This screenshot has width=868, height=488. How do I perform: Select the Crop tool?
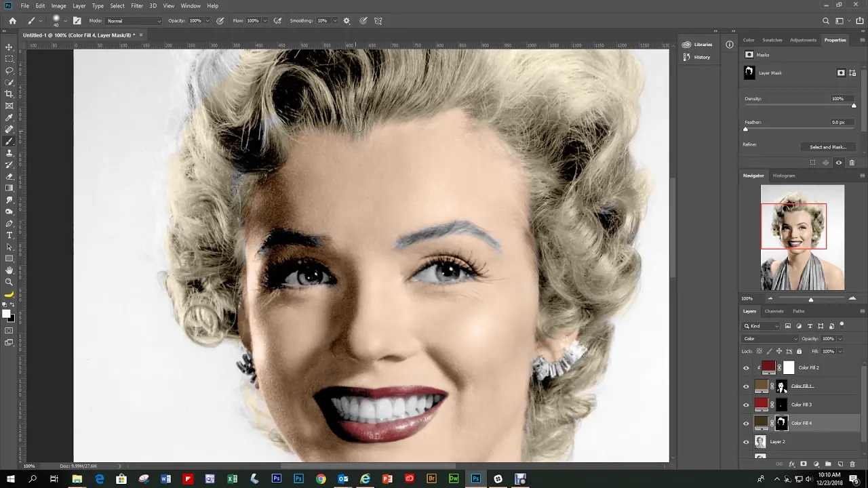[9, 94]
